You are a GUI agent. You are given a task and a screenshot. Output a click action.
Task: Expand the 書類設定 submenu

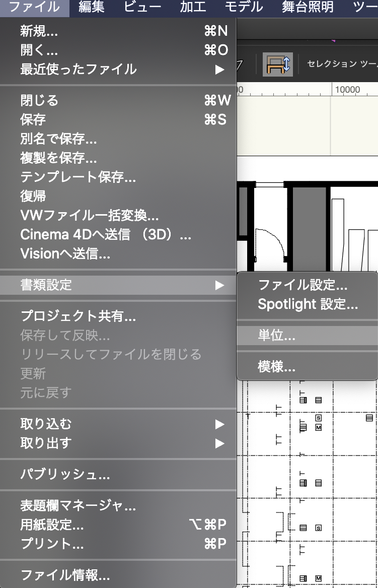118,285
